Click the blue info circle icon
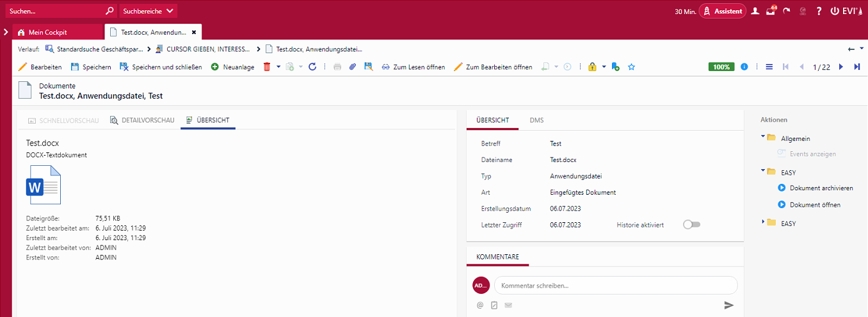Viewport: 868px width, 317px height. 744,67
